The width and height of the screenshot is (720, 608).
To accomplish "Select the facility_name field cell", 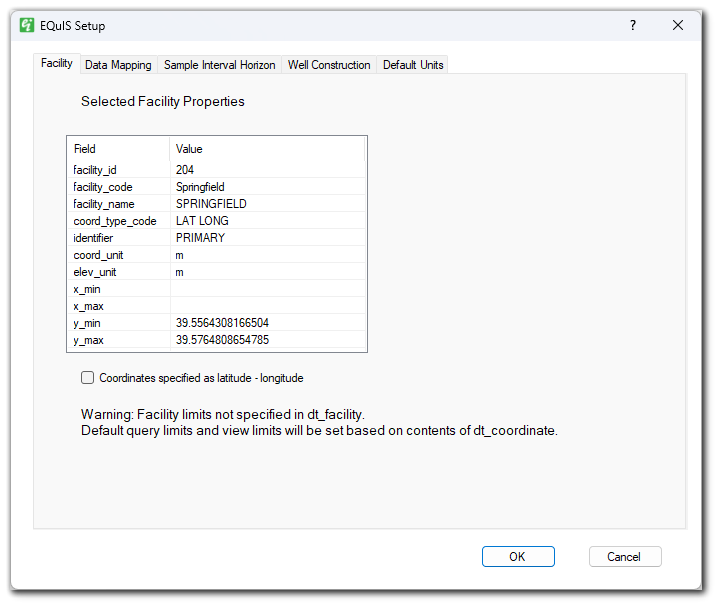I will [x=119, y=204].
